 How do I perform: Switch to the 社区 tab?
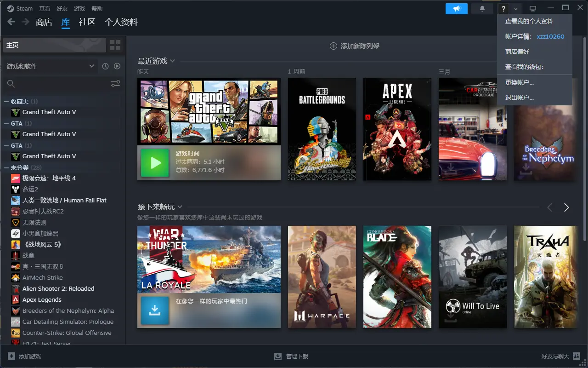tap(87, 22)
